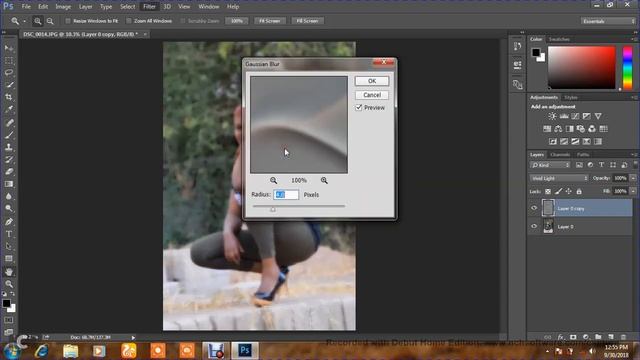
Task: Select the Gradient tool
Action: (x=9, y=184)
